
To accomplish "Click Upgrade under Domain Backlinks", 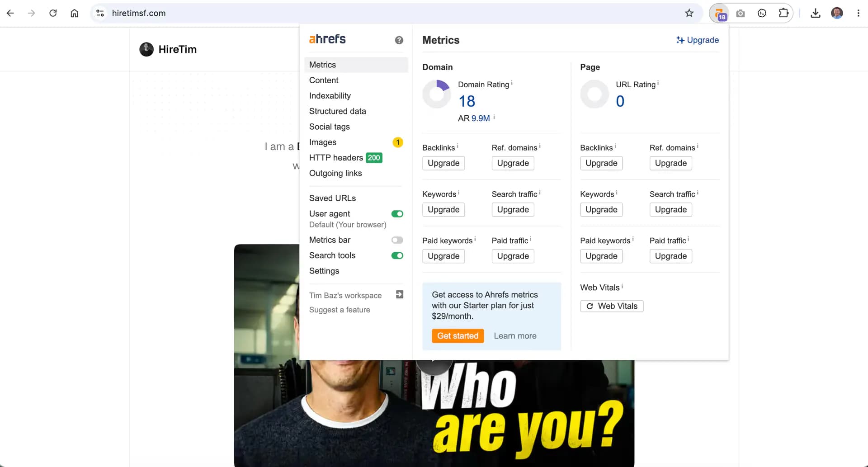I will 443,163.
